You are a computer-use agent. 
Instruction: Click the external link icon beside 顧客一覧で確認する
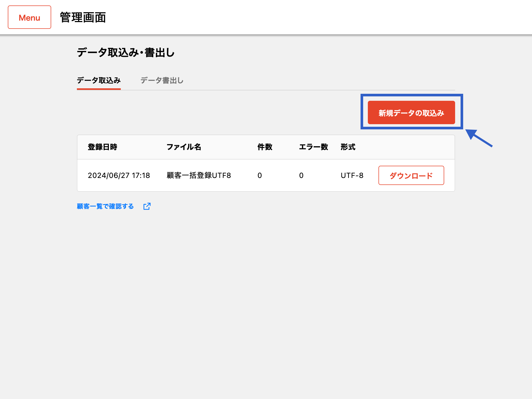[147, 206]
